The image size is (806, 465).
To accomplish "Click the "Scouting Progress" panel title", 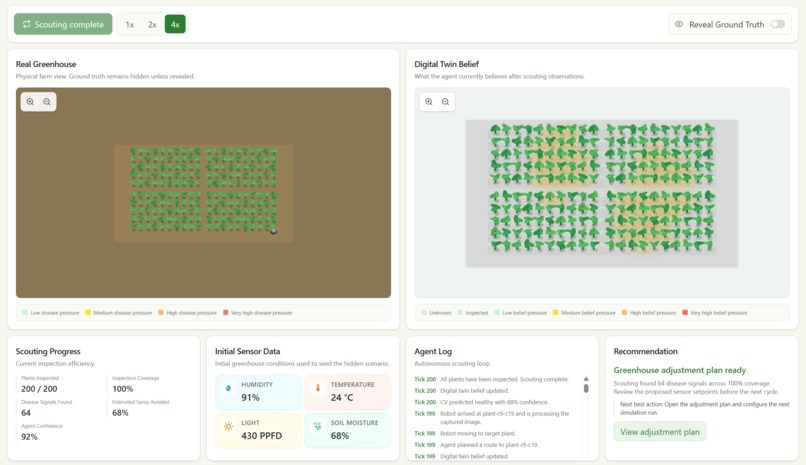I will 48,351.
